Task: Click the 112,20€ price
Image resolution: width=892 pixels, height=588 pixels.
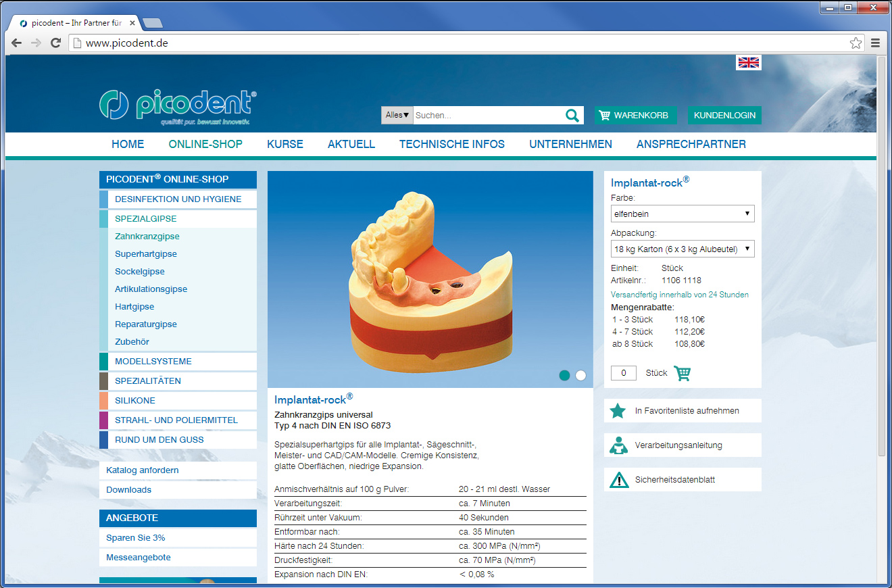Action: point(689,332)
